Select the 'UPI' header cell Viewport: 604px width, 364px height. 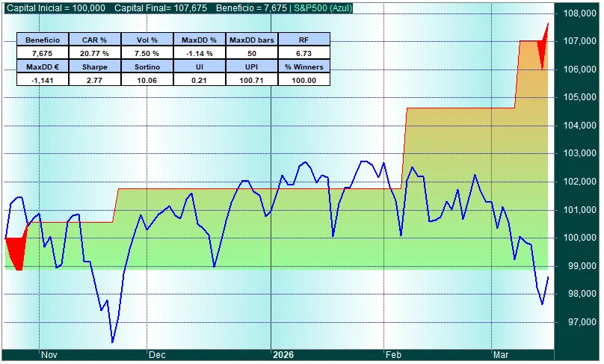pyautogui.click(x=251, y=67)
